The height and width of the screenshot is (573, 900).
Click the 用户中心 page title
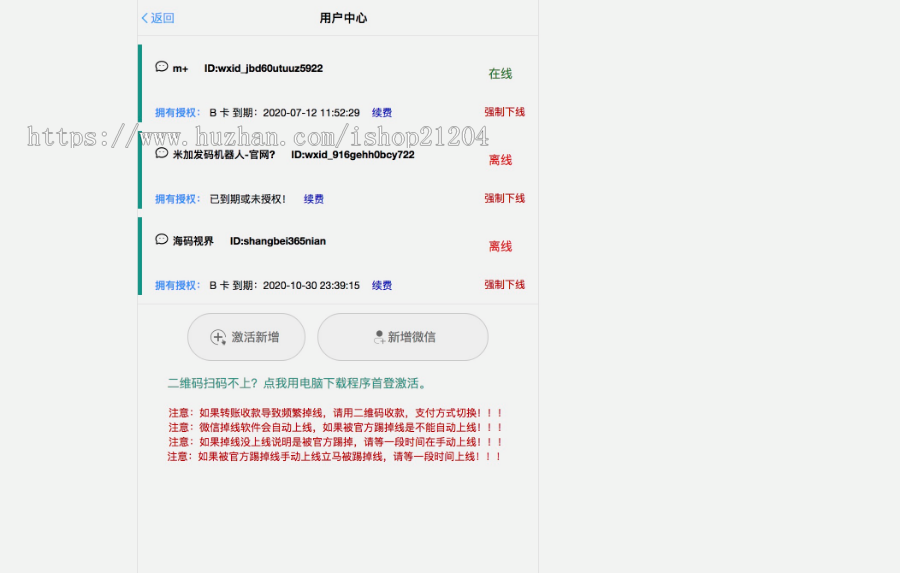343,18
